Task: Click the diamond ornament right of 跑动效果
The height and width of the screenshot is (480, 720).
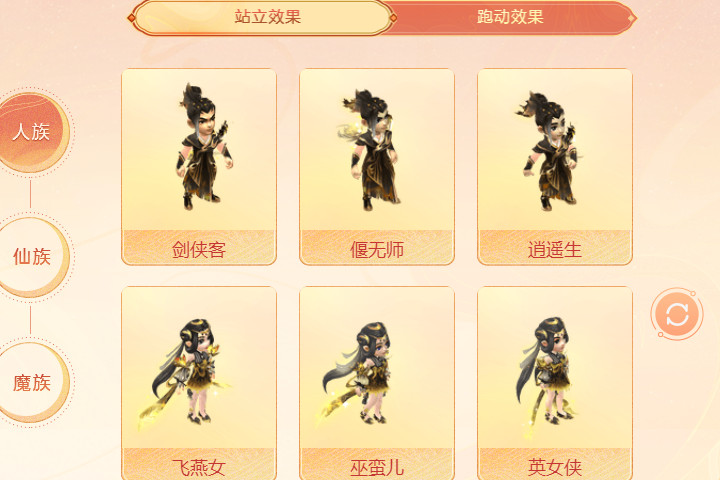Action: [631, 18]
